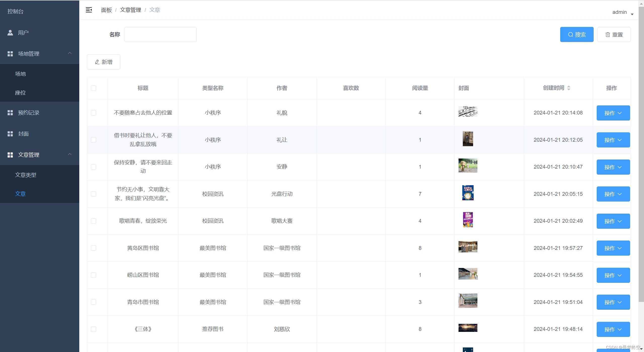This screenshot has height=352, width=644.
Task: Open 操作 dropdown for 节约无小事 row
Action: [613, 194]
